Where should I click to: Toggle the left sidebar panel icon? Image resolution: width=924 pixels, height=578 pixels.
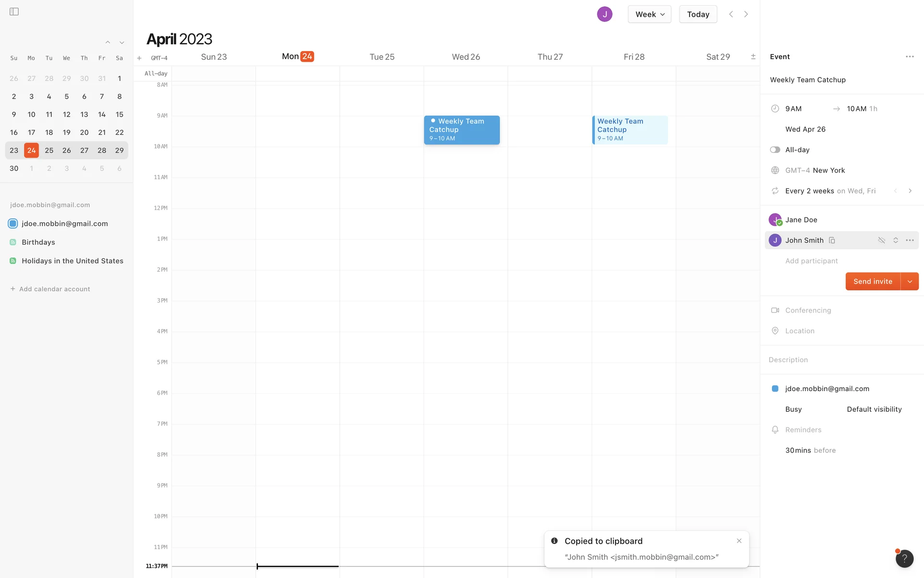coord(14,12)
